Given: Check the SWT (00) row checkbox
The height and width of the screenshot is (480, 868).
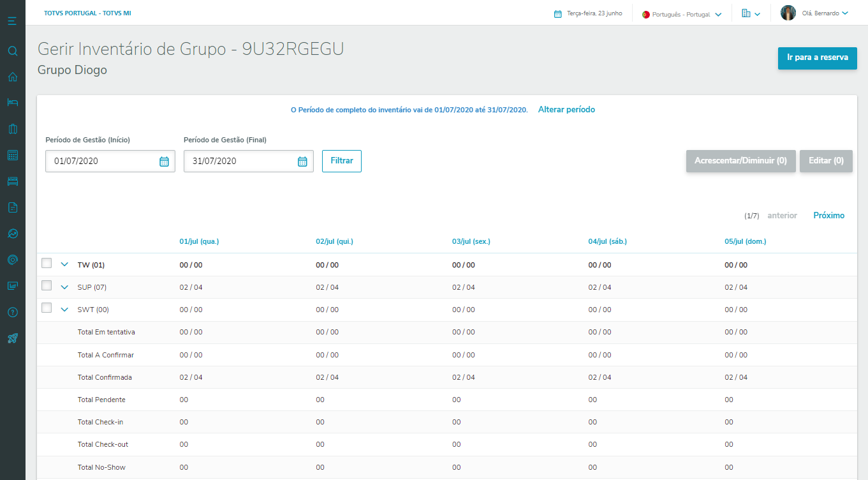Looking at the screenshot, I should tap(47, 308).
